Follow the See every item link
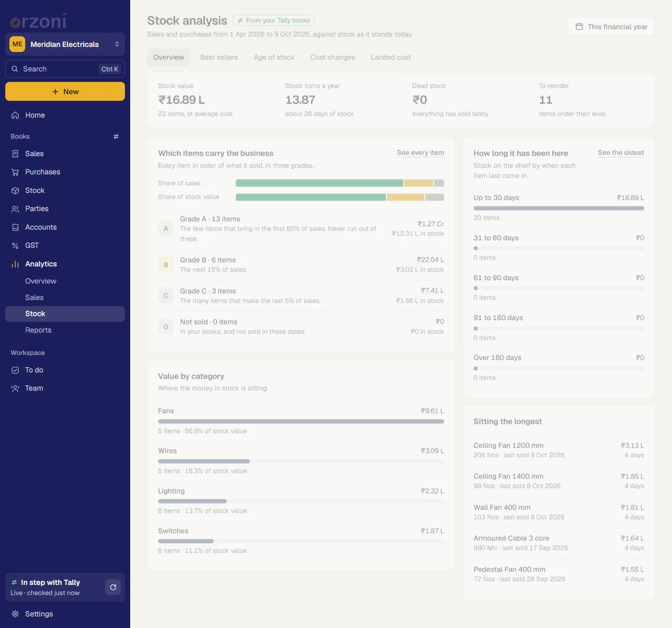The width and height of the screenshot is (672, 628). pos(420,153)
